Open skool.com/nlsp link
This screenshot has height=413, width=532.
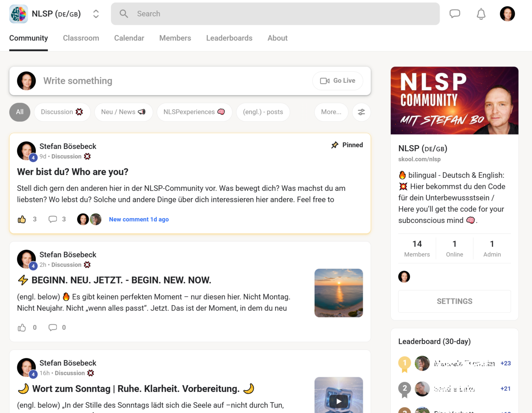click(419, 159)
